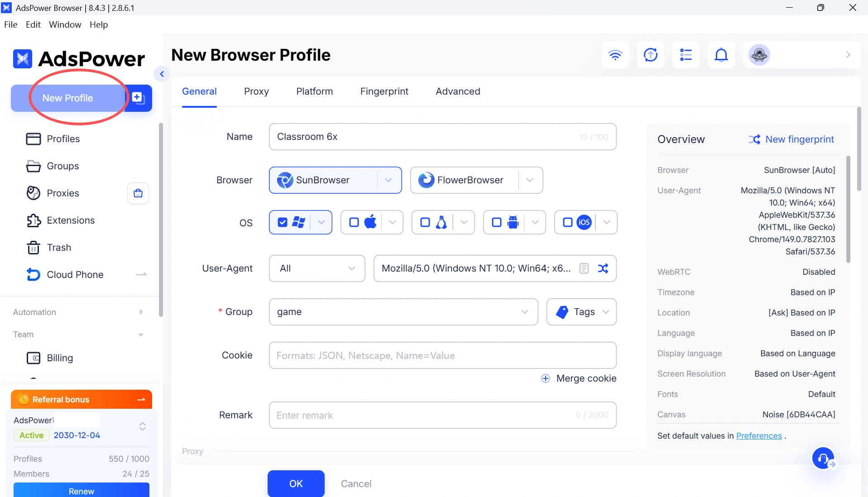The width and height of the screenshot is (868, 497).
Task: Click the batch create profile plus icon
Action: (x=138, y=98)
